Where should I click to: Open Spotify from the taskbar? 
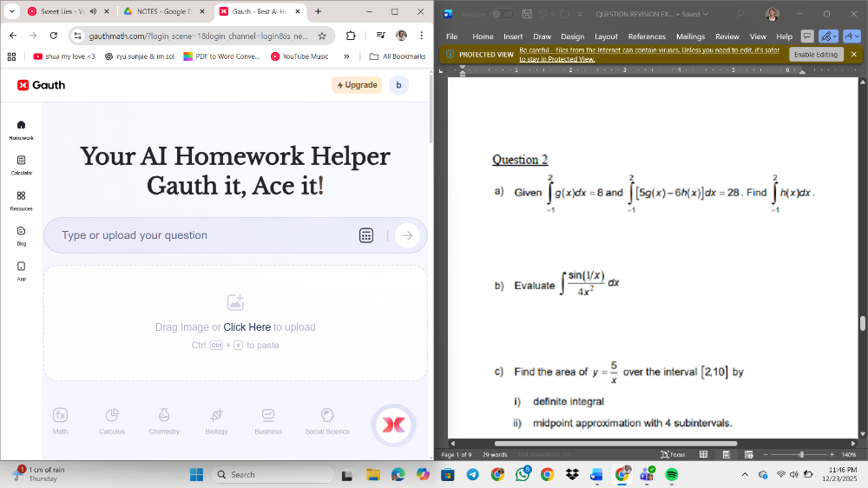671,475
